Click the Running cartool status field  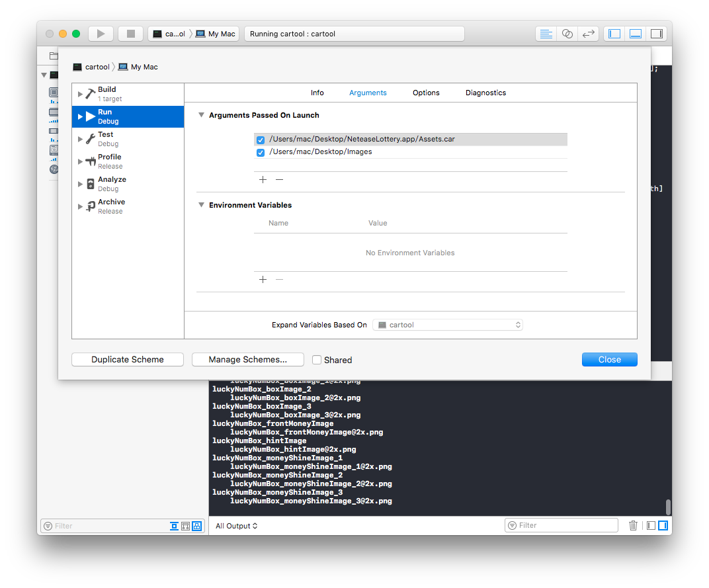tap(354, 34)
